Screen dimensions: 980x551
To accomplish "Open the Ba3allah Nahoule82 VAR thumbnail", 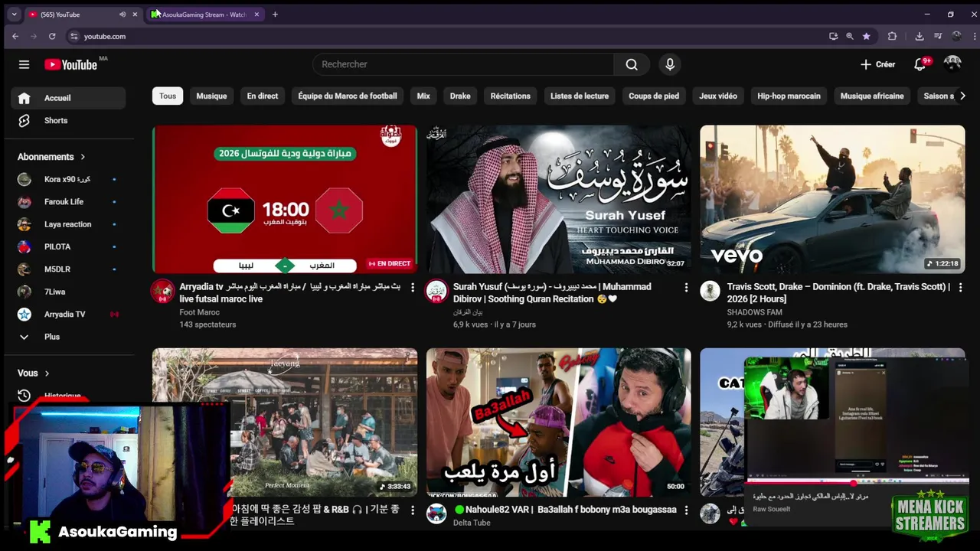I will [559, 422].
